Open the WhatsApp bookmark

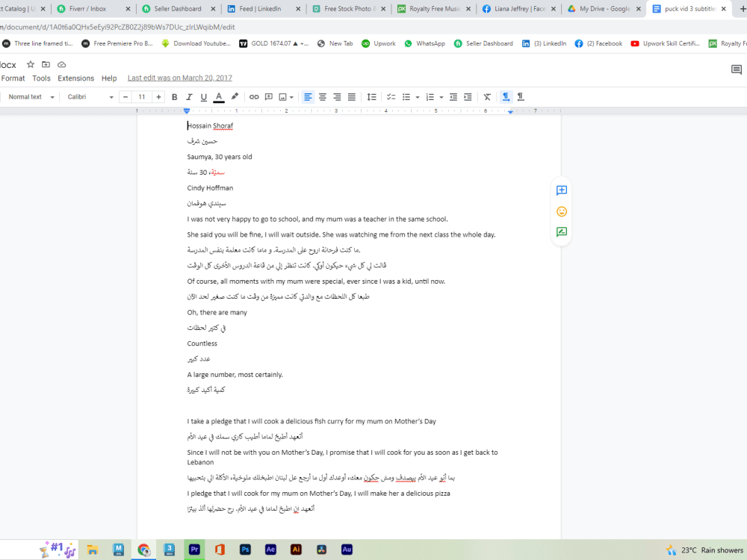click(424, 43)
